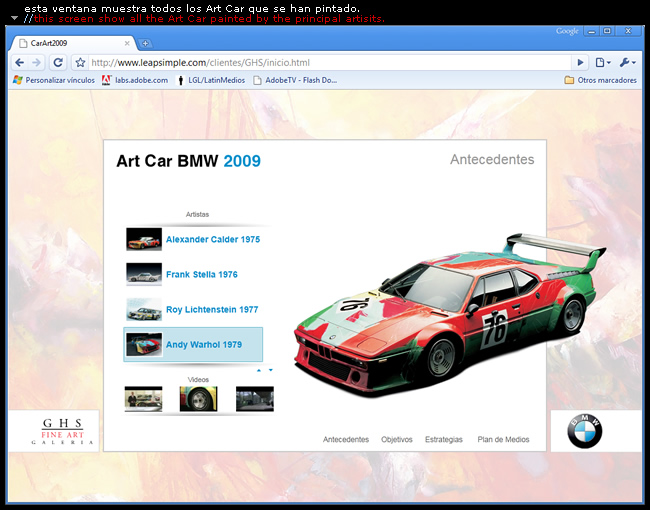Image resolution: width=650 pixels, height=510 pixels.
Task: Open the page menu dropdown
Action: (x=603, y=62)
